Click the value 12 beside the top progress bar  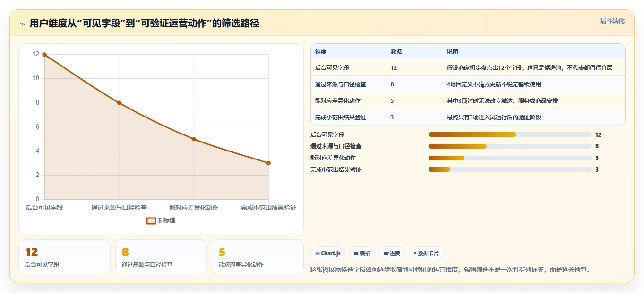point(598,135)
